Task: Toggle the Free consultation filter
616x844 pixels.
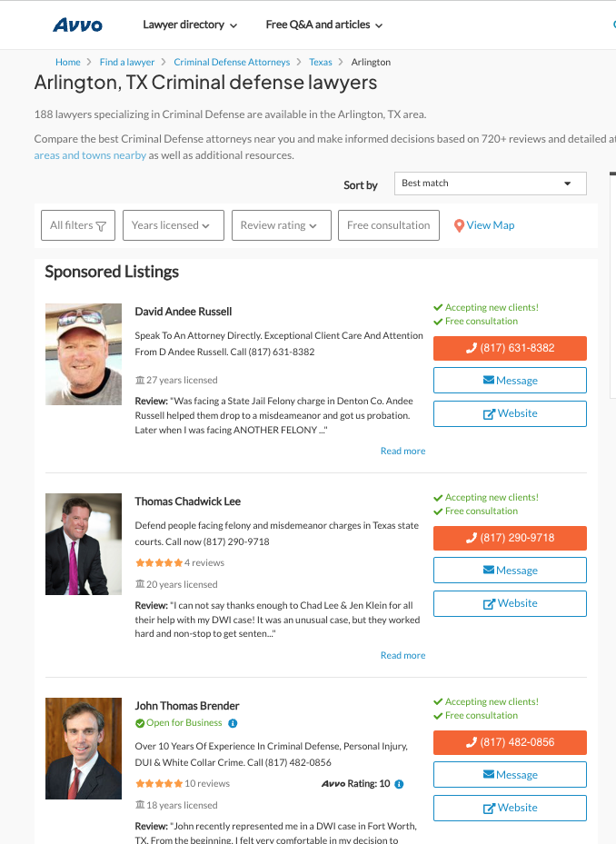Action: pos(388,225)
